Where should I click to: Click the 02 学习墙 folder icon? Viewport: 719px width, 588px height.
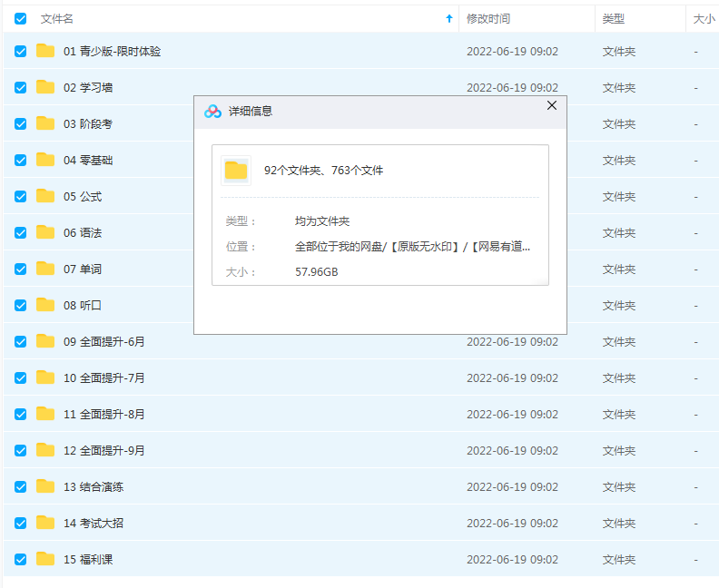coord(45,86)
